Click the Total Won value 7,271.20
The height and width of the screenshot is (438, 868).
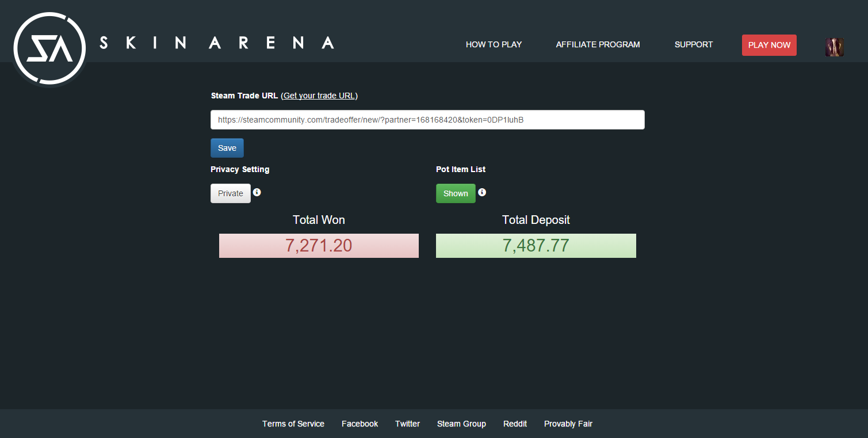click(319, 246)
